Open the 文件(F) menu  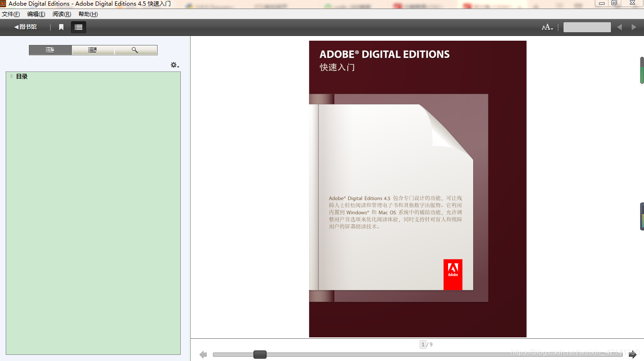pos(11,14)
